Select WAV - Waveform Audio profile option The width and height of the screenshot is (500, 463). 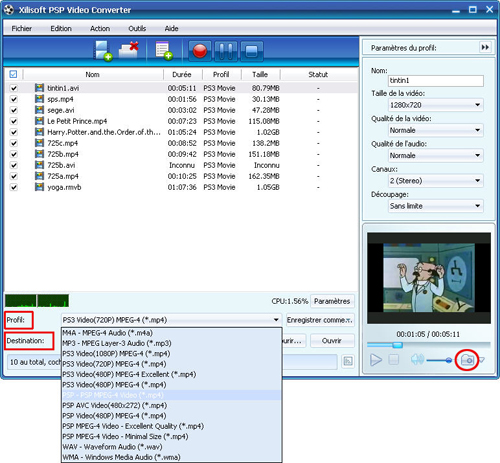tap(172, 447)
